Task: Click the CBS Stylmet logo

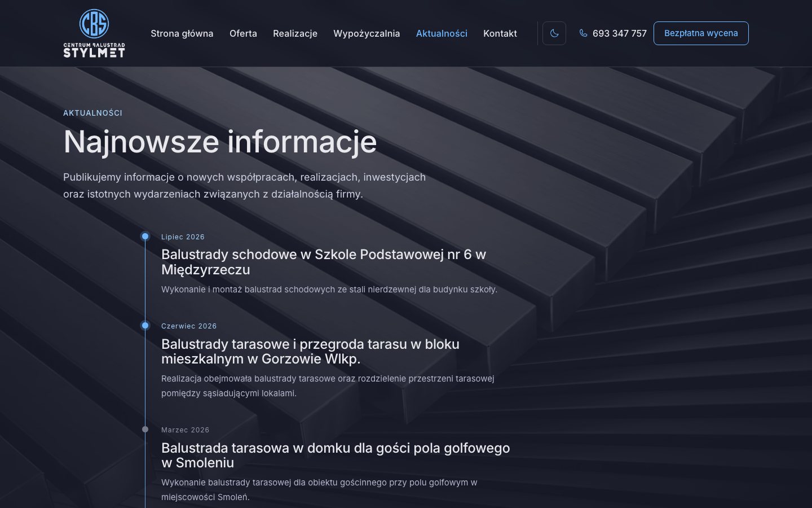Action: (94, 33)
